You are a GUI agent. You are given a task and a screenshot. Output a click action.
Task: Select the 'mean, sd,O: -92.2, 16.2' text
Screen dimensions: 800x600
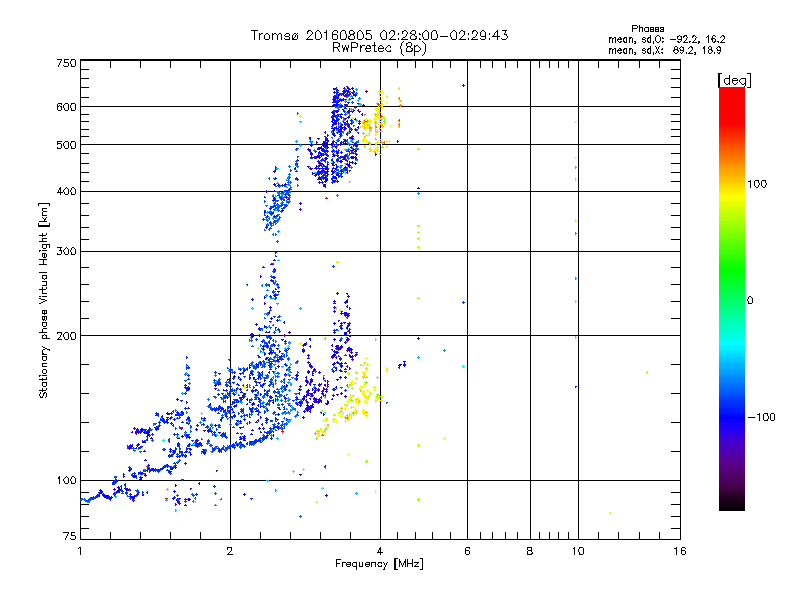666,39
